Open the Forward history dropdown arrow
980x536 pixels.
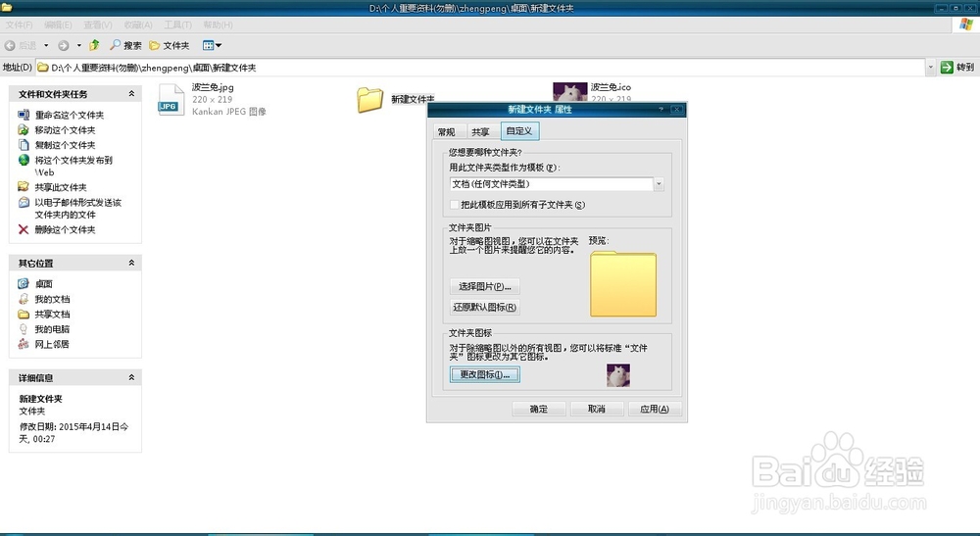78,46
